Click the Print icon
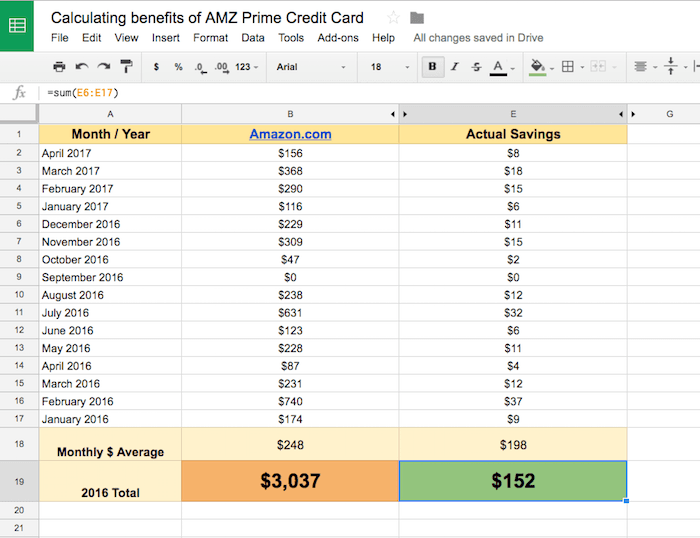The width and height of the screenshot is (700, 538). coord(59,67)
